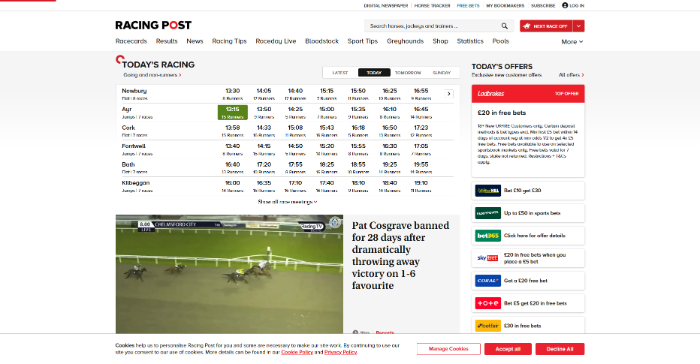Viewport: 700px width, 364px height.
Task: Open the Sky Bet offer logo
Action: [x=488, y=258]
